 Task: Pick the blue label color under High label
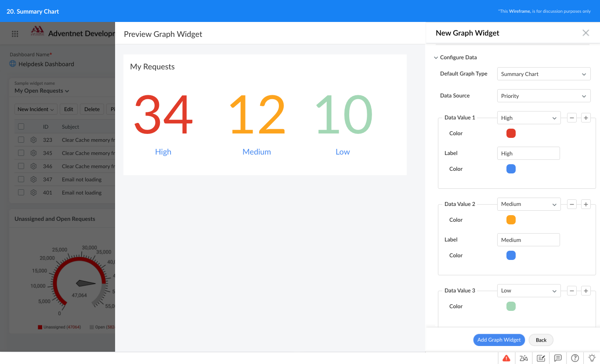[511, 169]
